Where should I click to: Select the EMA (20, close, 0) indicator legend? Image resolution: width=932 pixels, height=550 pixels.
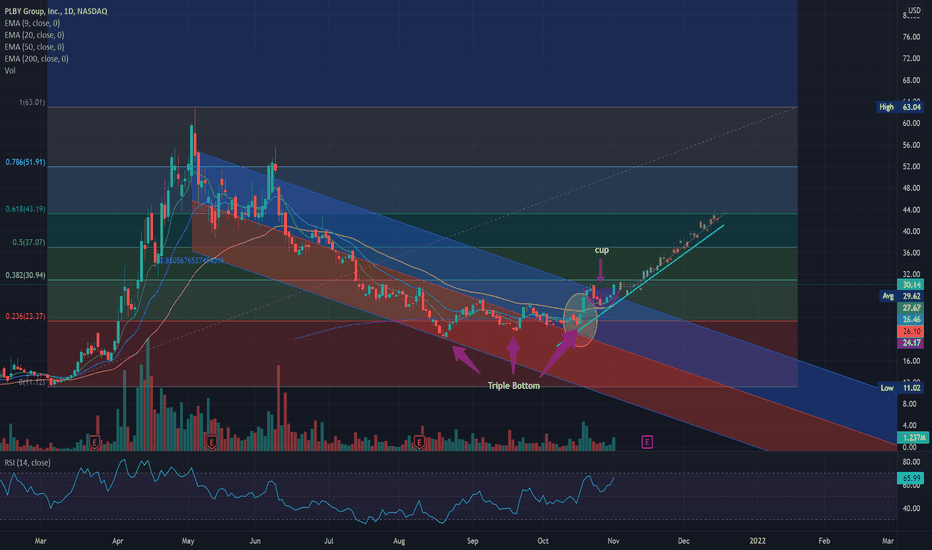tap(34, 35)
